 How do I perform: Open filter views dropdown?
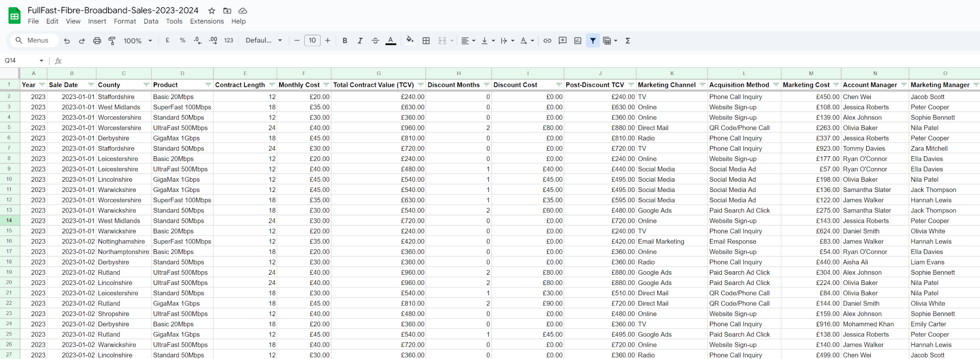coord(610,40)
